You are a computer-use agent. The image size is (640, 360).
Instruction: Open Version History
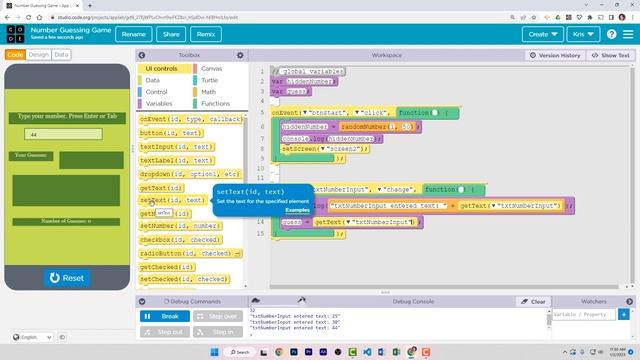point(555,55)
